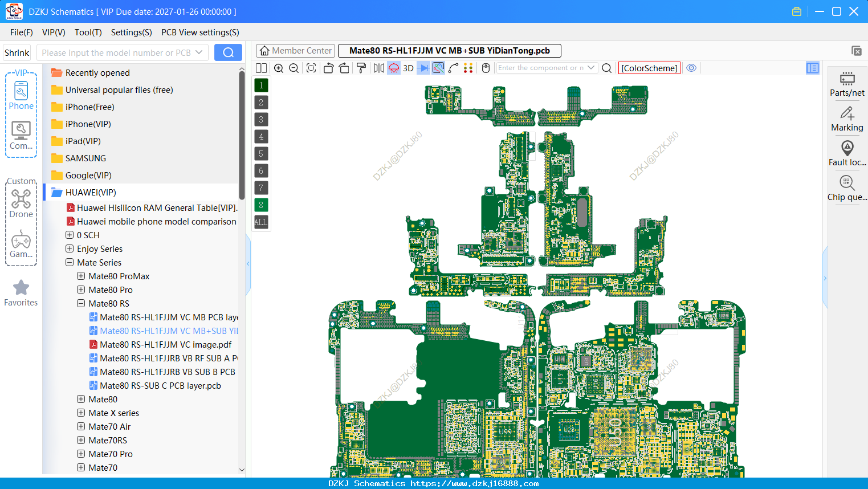Screen dimensions: 868x489
Task: Toggle the ALL layers button
Action: (x=261, y=222)
